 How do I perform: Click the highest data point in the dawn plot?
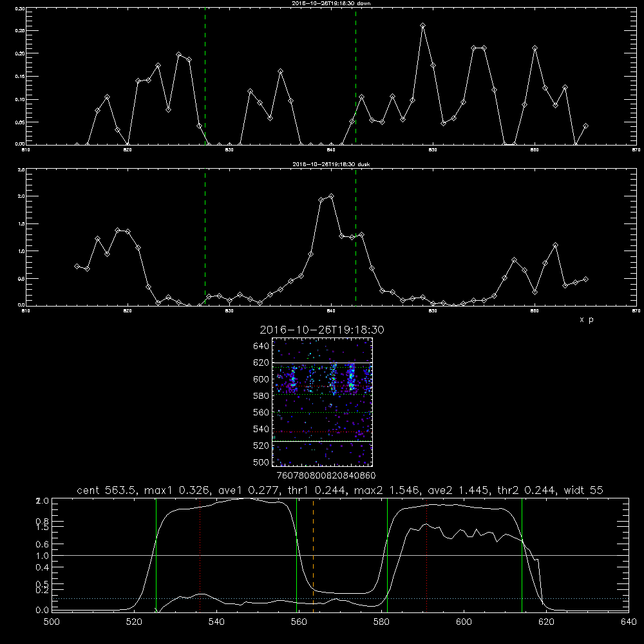tap(423, 26)
